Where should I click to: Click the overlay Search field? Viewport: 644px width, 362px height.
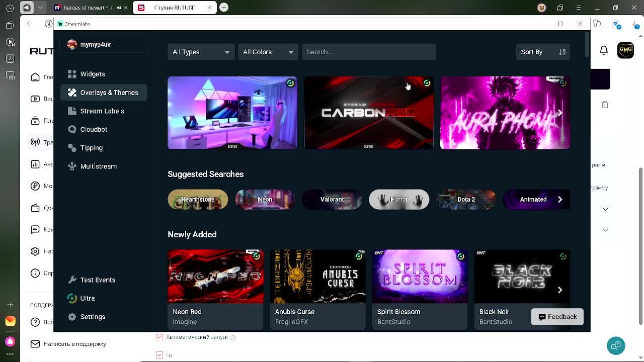[x=369, y=52]
